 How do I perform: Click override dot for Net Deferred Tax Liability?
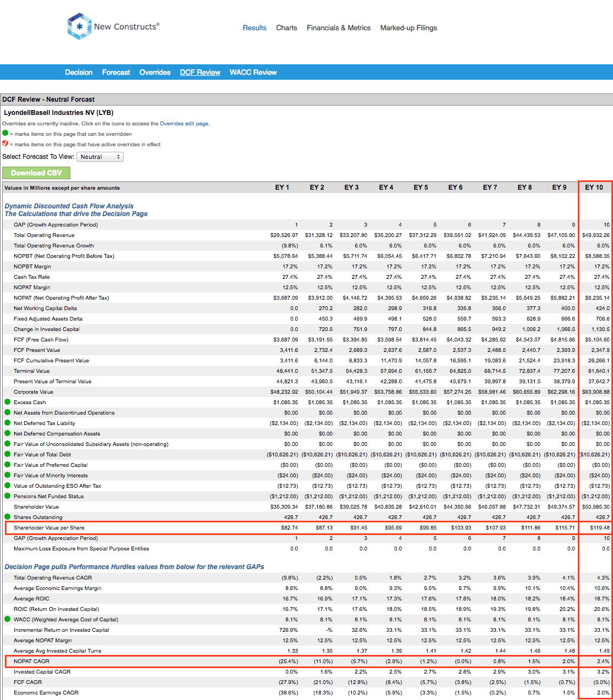[x=7, y=423]
